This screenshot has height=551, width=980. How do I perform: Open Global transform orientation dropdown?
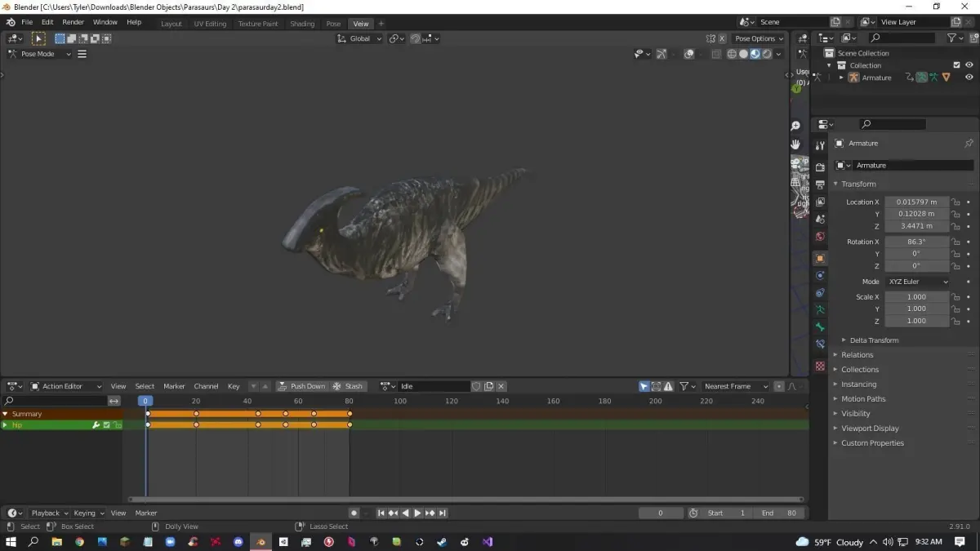click(x=359, y=38)
